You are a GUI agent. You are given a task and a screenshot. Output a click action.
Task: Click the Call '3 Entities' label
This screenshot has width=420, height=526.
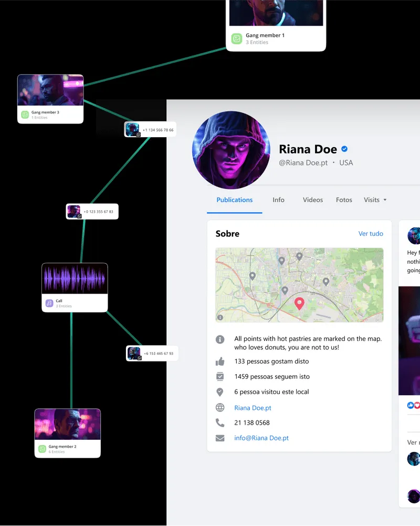coord(64,306)
